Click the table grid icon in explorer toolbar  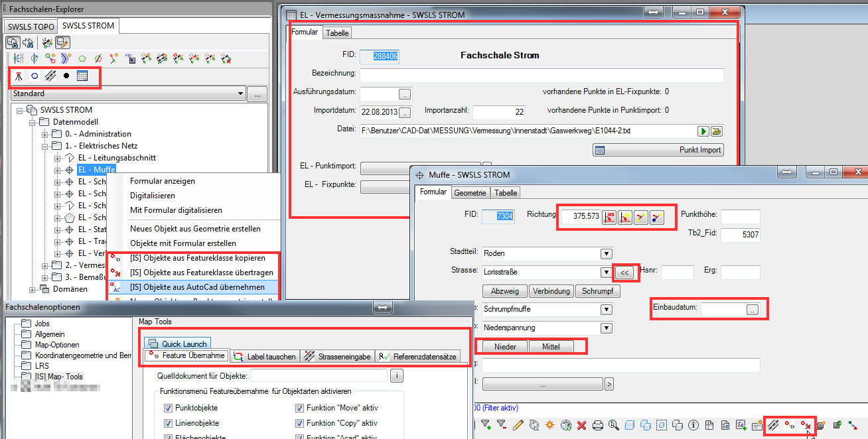point(82,76)
